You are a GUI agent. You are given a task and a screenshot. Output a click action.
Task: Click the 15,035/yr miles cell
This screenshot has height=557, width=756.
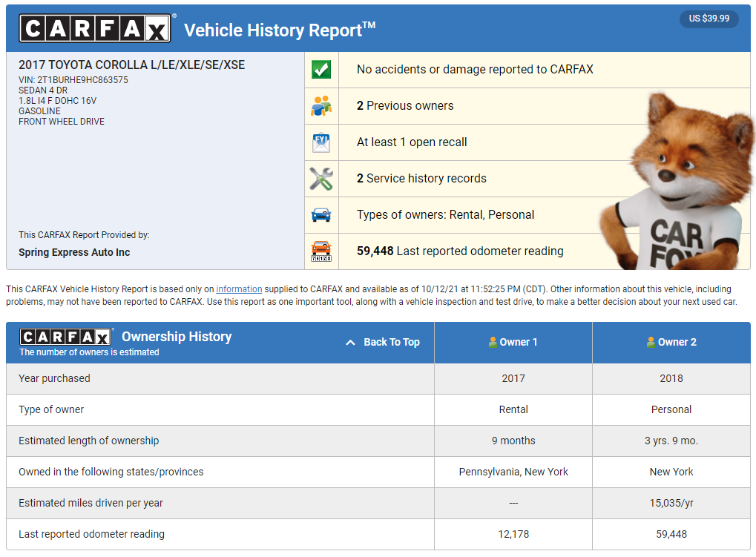click(671, 503)
